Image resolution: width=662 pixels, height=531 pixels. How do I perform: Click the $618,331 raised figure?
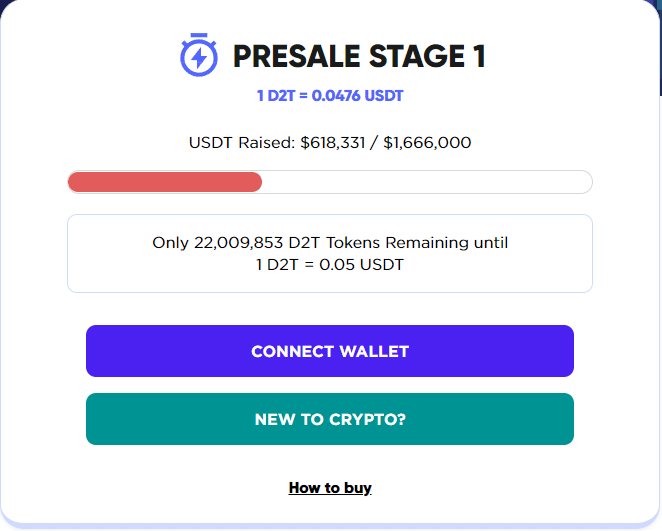[x=333, y=143]
